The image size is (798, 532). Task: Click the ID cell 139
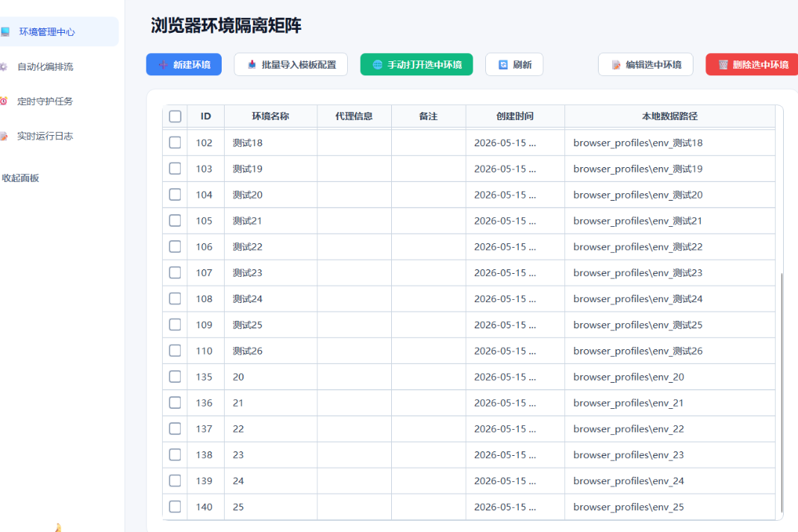204,481
